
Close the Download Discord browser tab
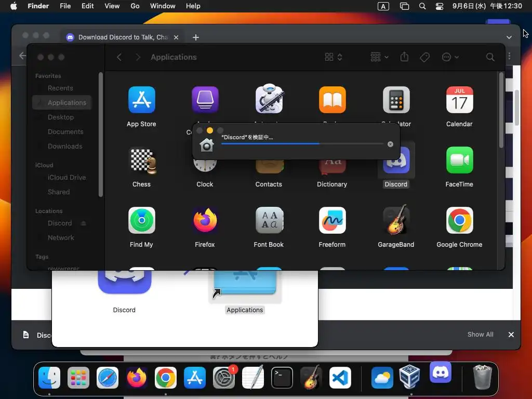[x=176, y=37]
